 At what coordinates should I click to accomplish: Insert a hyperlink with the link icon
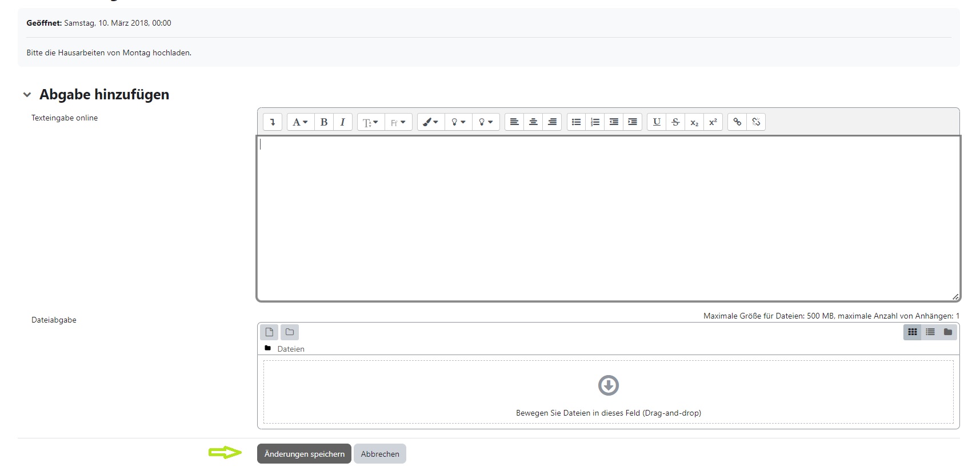pyautogui.click(x=737, y=122)
